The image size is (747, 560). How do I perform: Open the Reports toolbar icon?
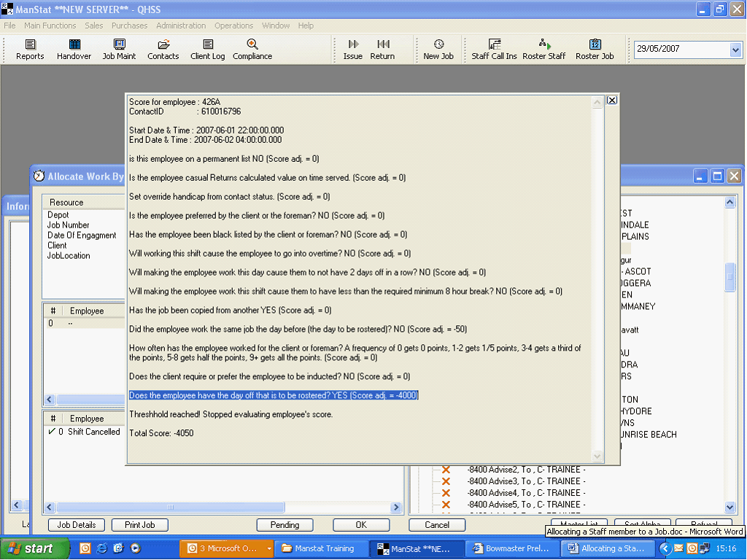point(30,50)
